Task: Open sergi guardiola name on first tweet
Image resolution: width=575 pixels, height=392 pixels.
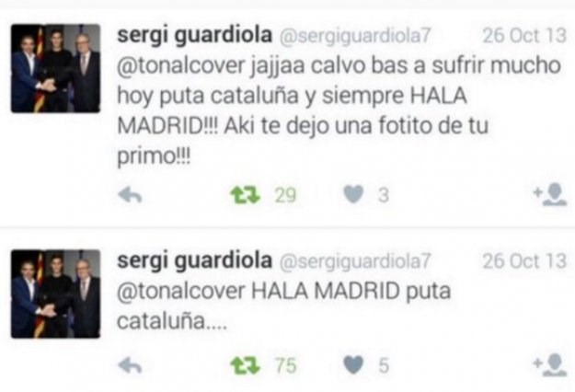Action: [x=194, y=36]
